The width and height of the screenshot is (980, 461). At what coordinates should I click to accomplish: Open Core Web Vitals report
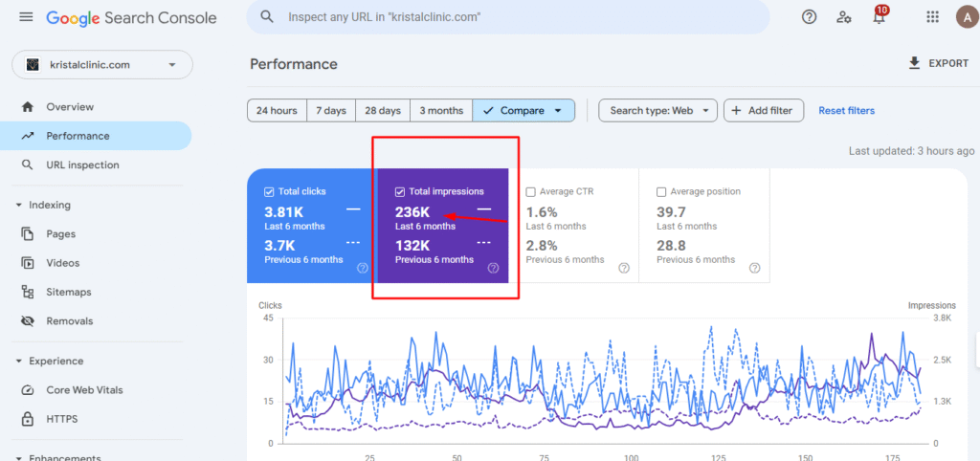[84, 390]
